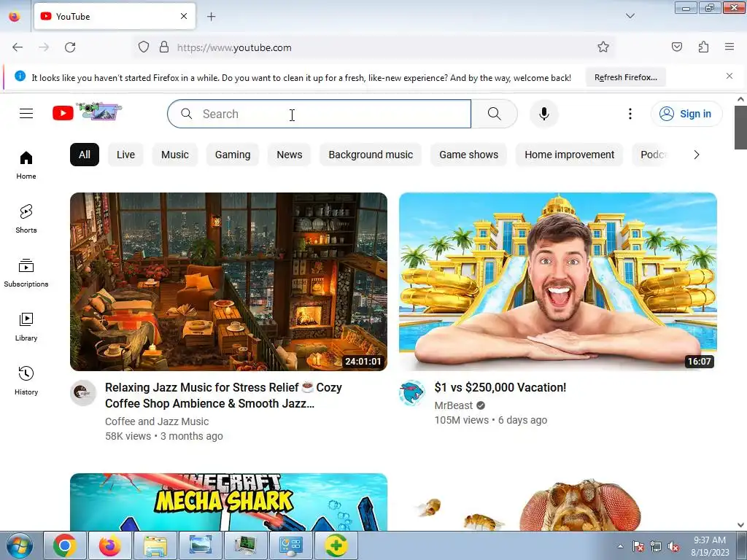Open Windows Start menu
The height and width of the screenshot is (560, 747).
pos(19,545)
